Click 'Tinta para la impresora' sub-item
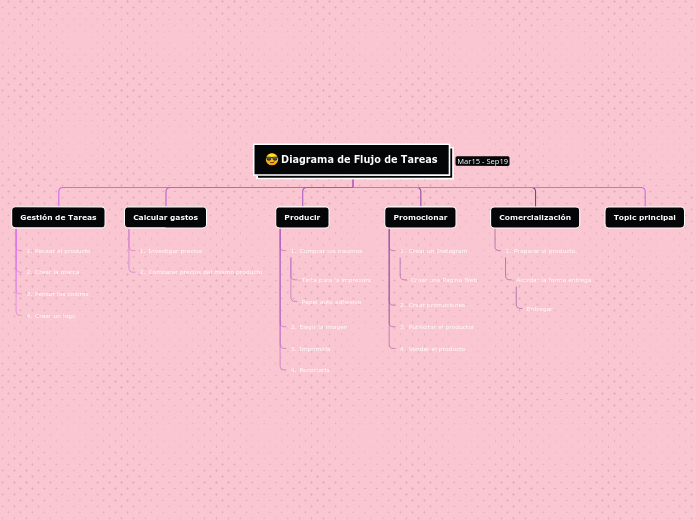696x520 pixels. (x=336, y=280)
